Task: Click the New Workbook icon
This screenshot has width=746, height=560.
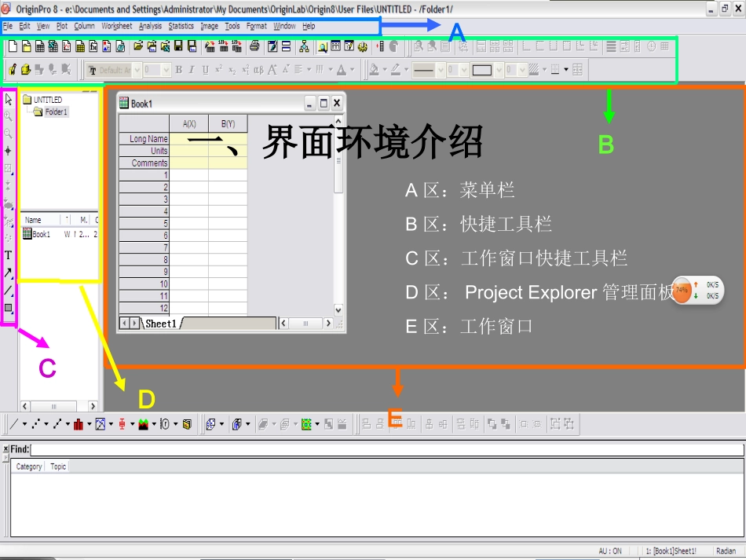Action: pyautogui.click(x=40, y=46)
